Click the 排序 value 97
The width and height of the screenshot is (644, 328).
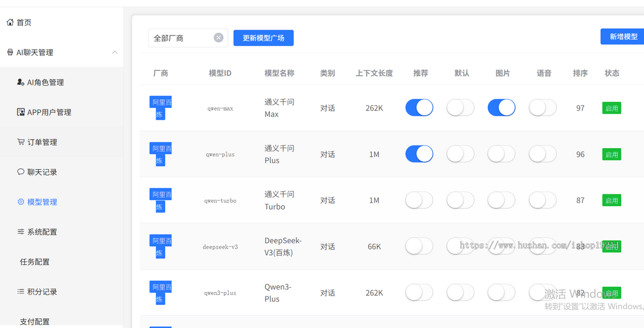point(580,108)
